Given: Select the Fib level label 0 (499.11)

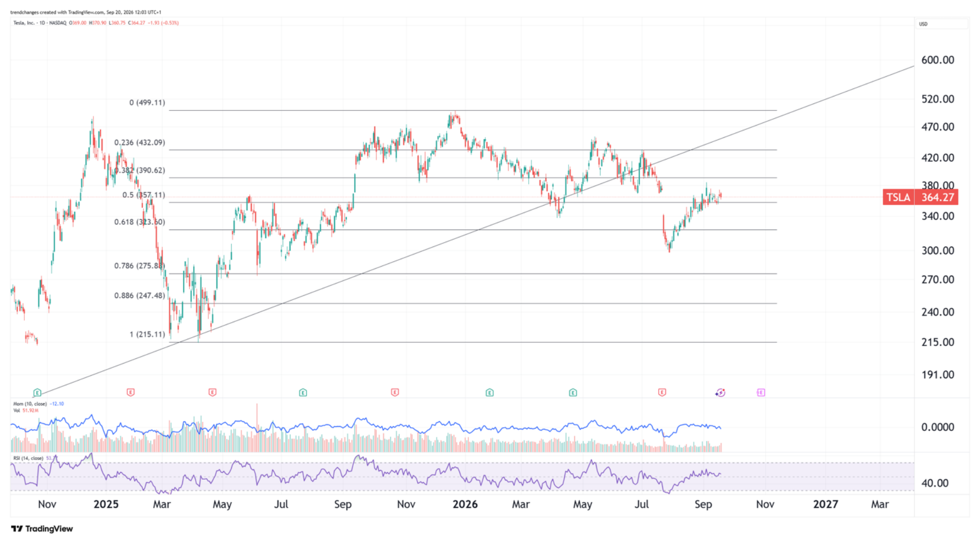Looking at the screenshot, I should point(147,102).
